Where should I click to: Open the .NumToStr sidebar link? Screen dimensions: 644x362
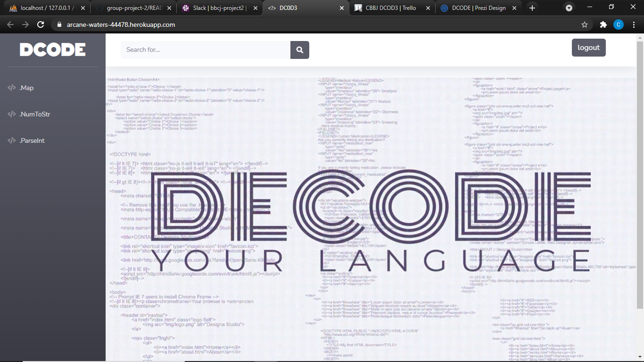[35, 114]
